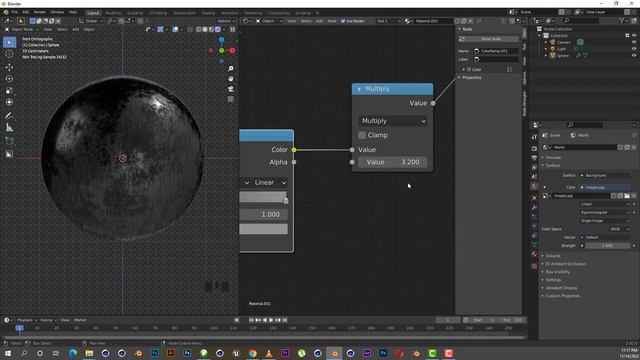The height and width of the screenshot is (360, 640).
Task: Click current frame marker in timeline
Action: click(x=19, y=328)
